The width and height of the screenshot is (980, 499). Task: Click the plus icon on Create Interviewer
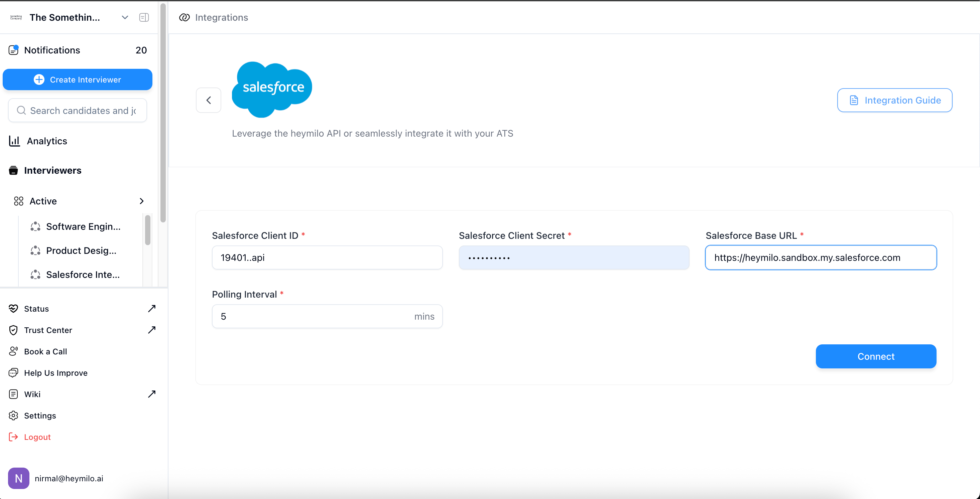pos(39,79)
